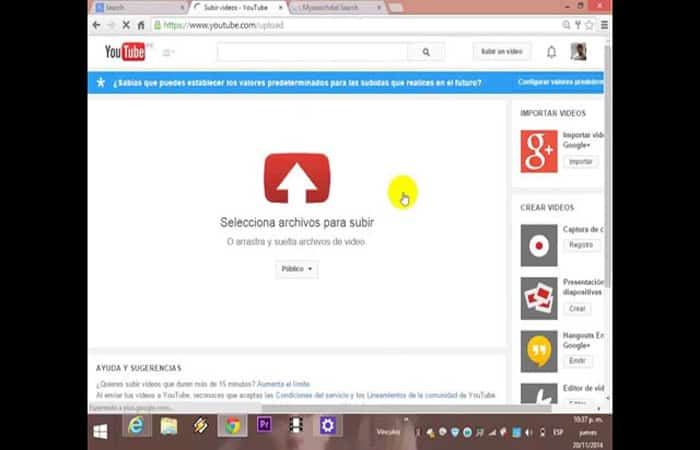
Task: Click the Hangouts 'Emitir' button
Action: point(577,361)
